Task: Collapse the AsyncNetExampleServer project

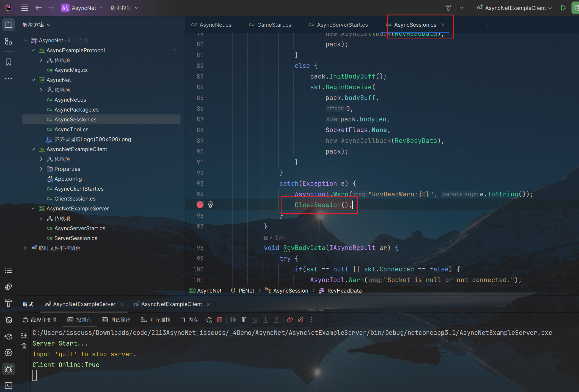Action: (x=33, y=208)
